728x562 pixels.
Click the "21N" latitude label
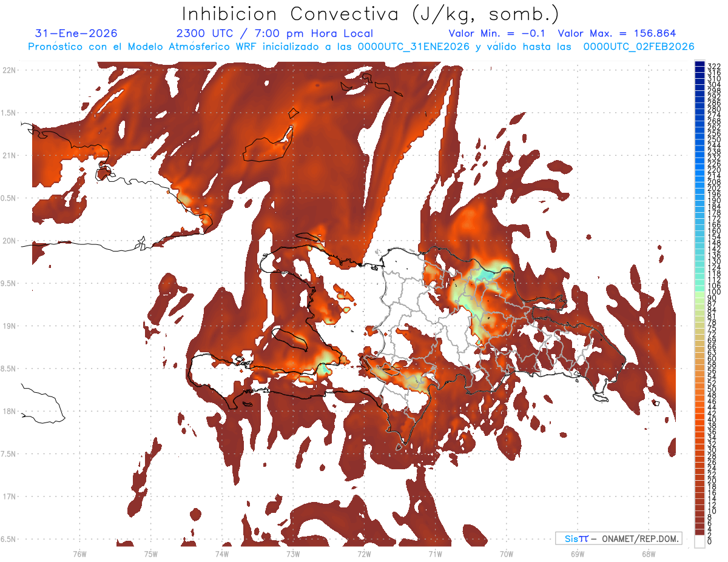pyautogui.click(x=9, y=155)
